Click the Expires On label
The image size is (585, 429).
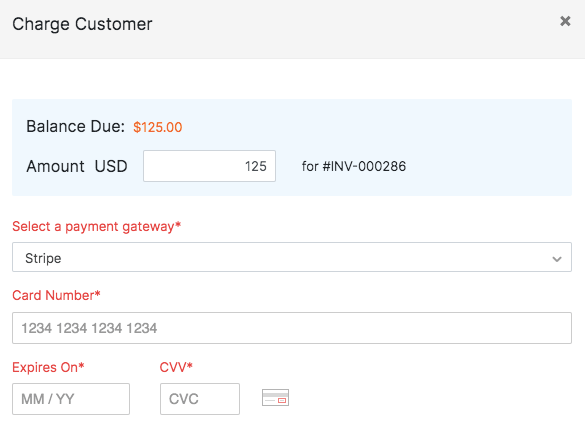(x=48, y=367)
